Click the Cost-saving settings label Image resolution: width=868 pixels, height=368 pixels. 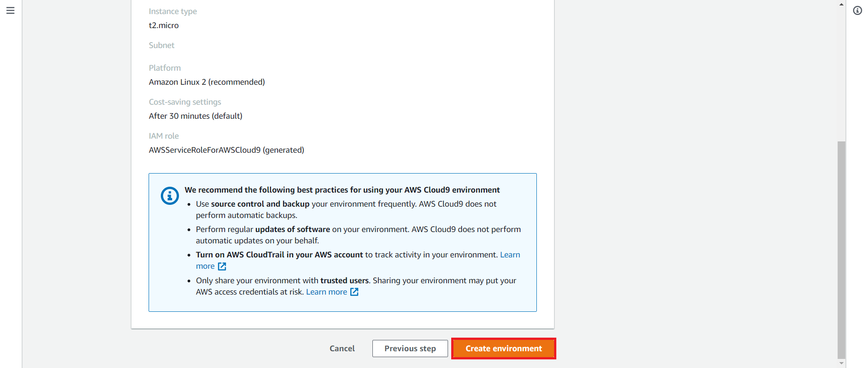click(185, 102)
